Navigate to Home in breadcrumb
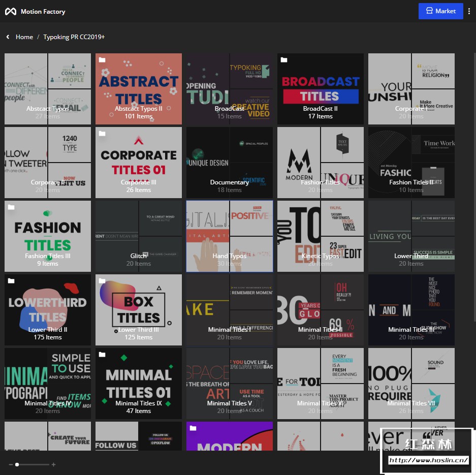The width and height of the screenshot is (476, 475). [x=24, y=37]
